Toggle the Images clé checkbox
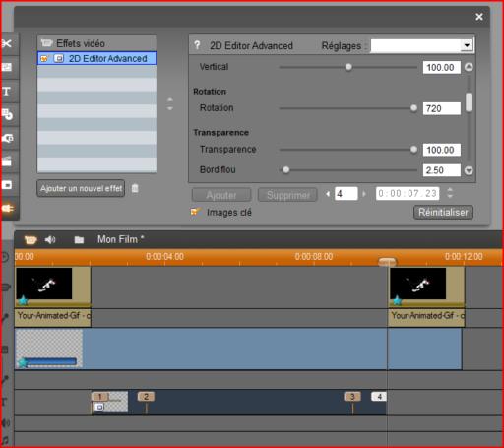This screenshot has height=448, width=504. [196, 212]
